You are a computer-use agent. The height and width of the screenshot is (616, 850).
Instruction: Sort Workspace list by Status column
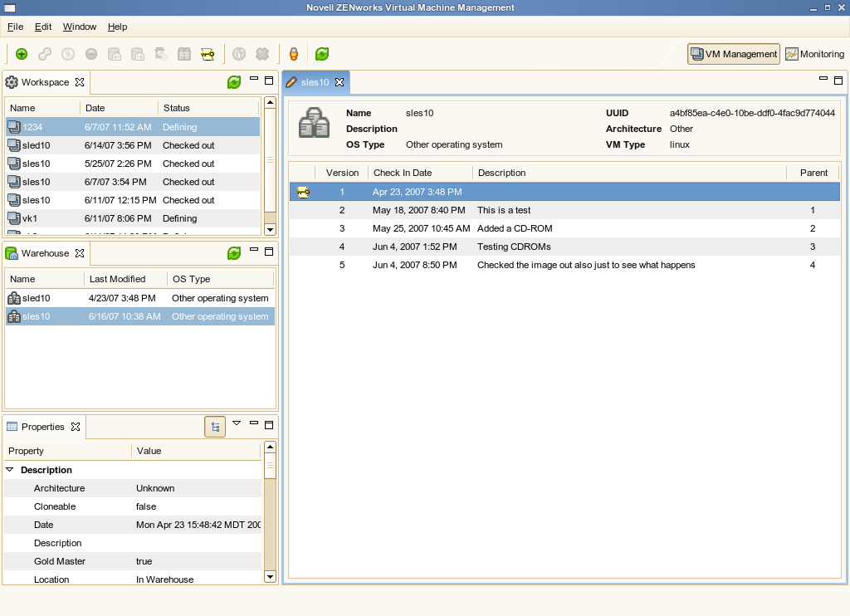pyautogui.click(x=177, y=108)
